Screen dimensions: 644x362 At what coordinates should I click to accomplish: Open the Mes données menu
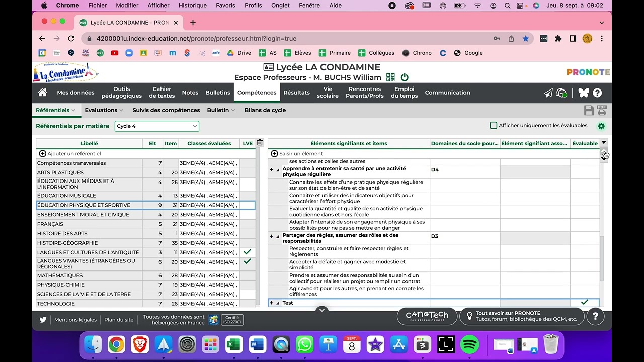75,93
